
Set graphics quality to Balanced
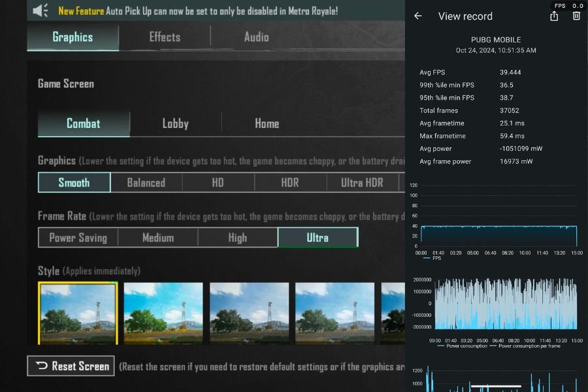click(x=146, y=183)
